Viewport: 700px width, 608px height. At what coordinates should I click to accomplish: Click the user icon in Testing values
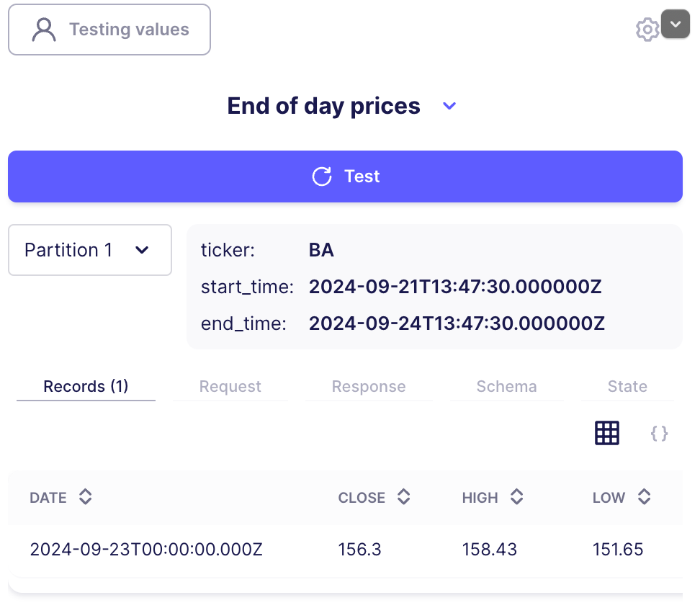point(44,30)
